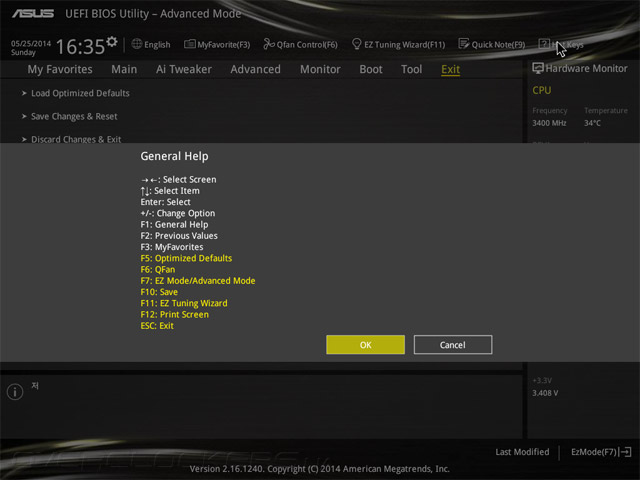Switch to the Main tab
The height and width of the screenshot is (480, 640).
click(x=124, y=69)
